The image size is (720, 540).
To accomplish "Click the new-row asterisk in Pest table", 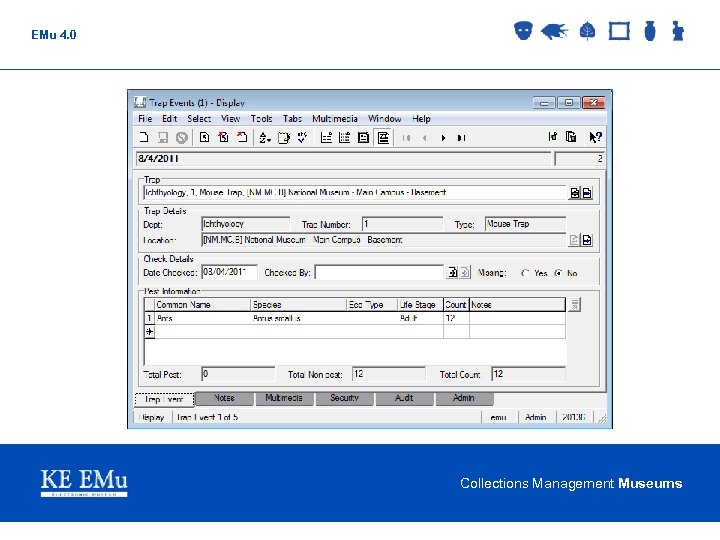I will [x=149, y=332].
